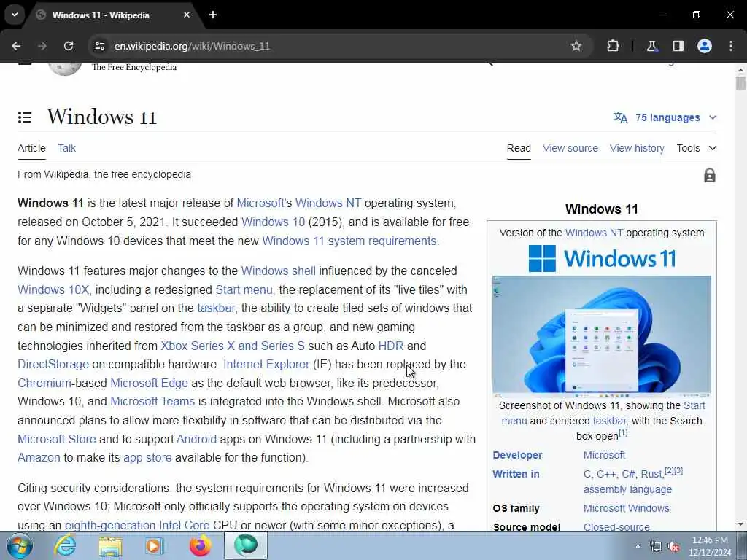Follow the Microsoft Store link
747x560 pixels.
pos(57,439)
